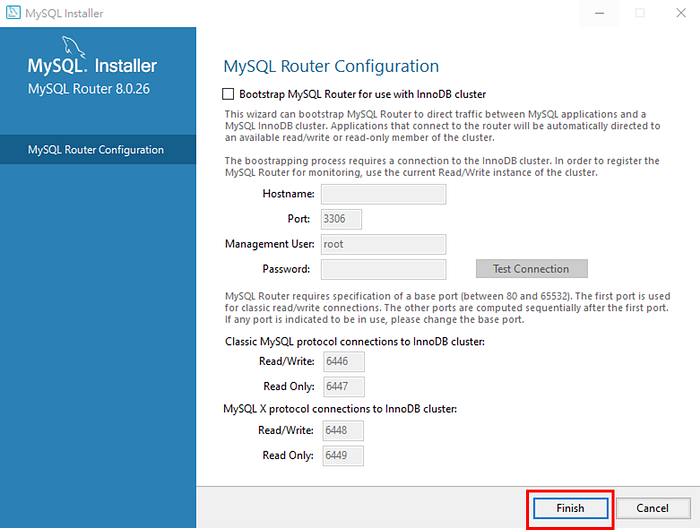Click the Cancel button
Image resolution: width=700 pixels, height=530 pixels.
click(653, 508)
